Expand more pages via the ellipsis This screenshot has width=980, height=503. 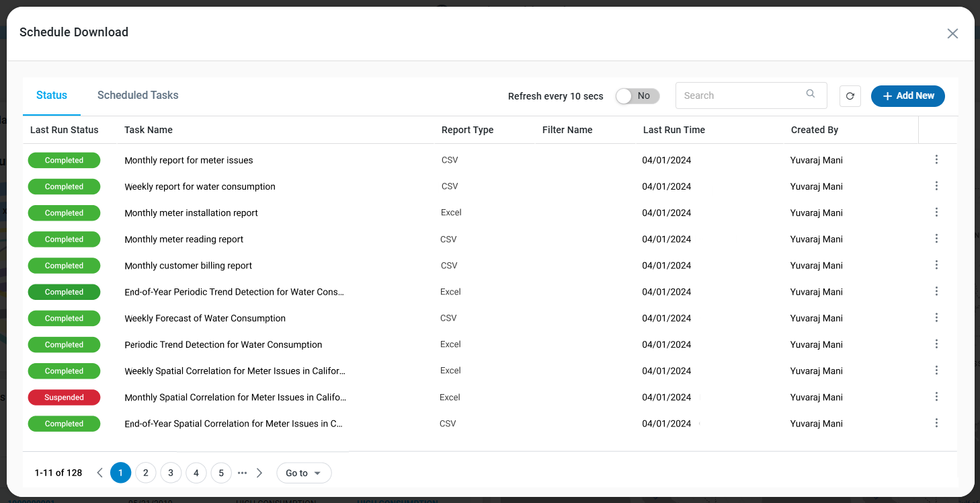(242, 473)
